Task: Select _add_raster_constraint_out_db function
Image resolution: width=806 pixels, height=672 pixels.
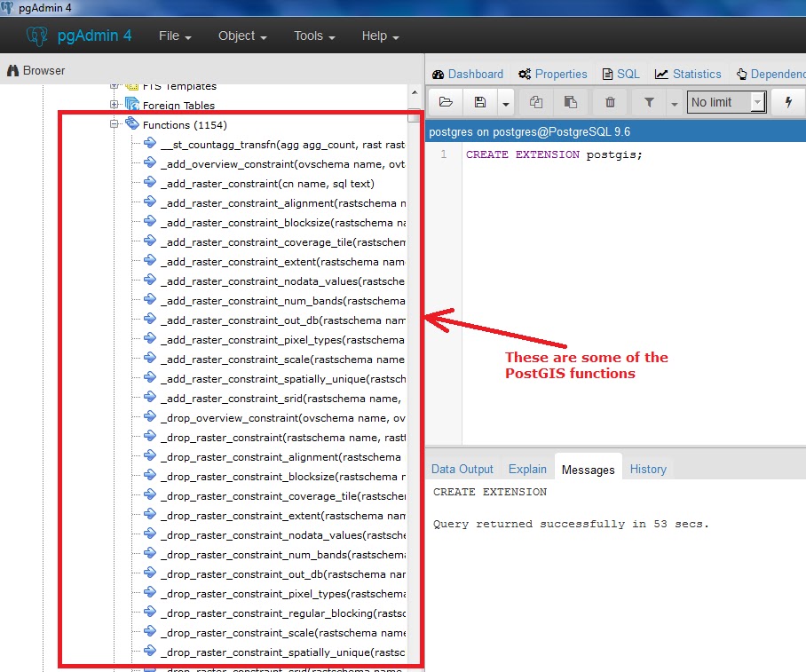Action: [x=282, y=320]
